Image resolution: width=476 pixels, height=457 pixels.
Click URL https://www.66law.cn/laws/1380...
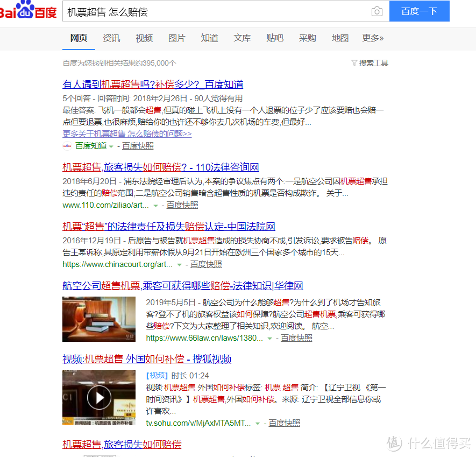tap(204, 338)
